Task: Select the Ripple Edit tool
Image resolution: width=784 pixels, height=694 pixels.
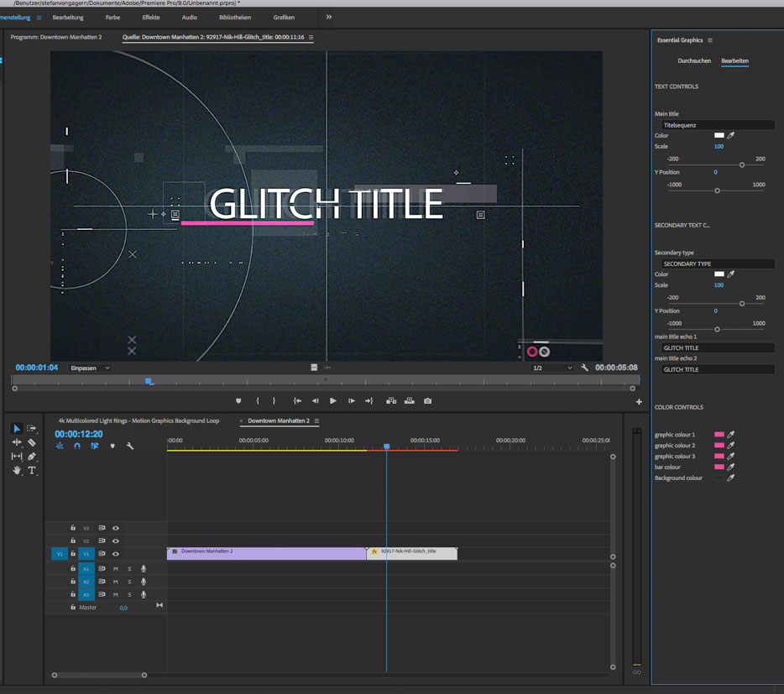Action: [x=17, y=442]
